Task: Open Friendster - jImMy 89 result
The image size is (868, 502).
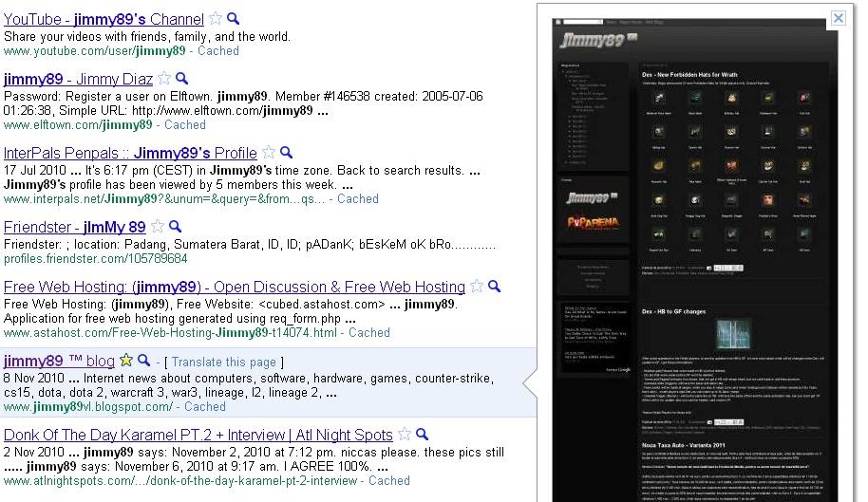Action: (75, 227)
